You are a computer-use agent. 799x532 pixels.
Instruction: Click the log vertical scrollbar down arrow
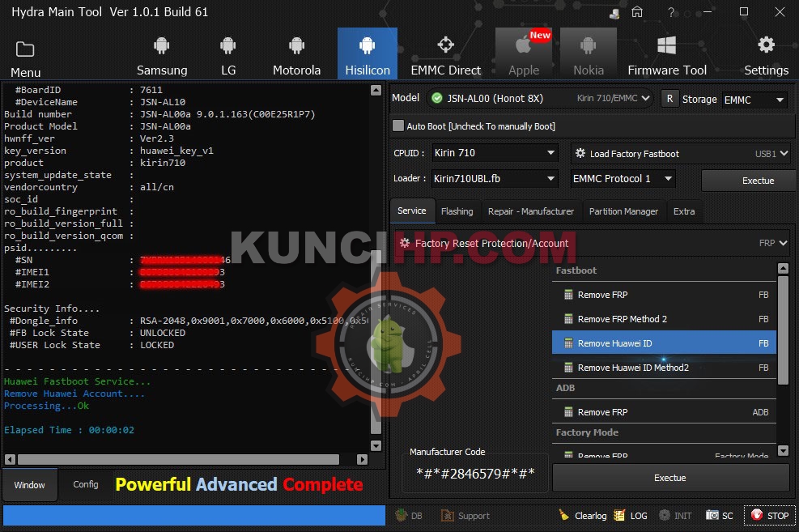coord(376,446)
